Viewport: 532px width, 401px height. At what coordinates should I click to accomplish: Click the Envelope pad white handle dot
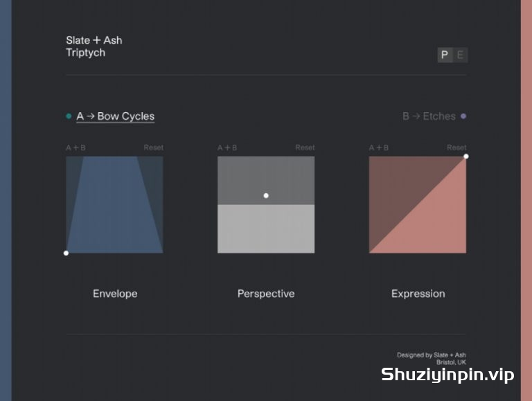[66, 253]
